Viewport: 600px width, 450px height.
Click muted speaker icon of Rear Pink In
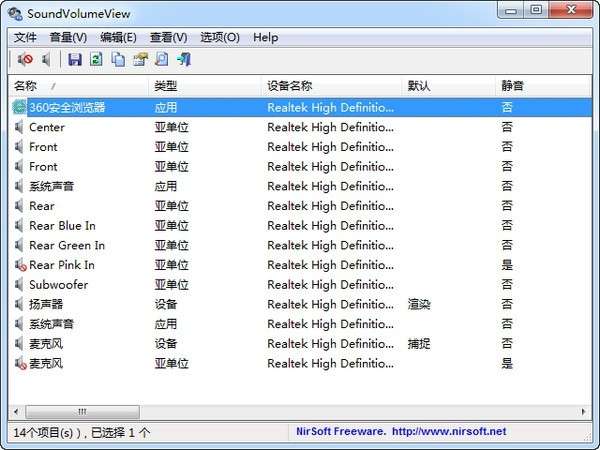[20, 265]
